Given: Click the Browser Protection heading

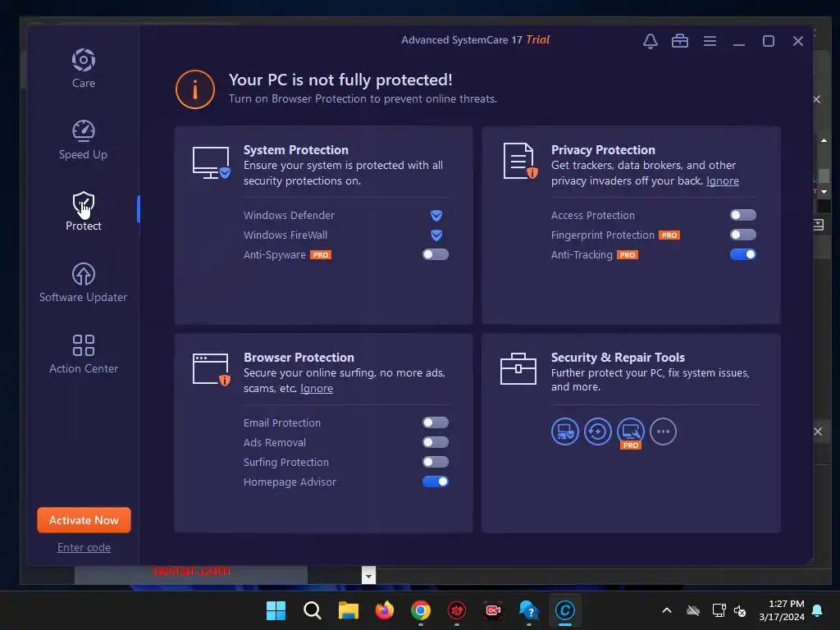Looking at the screenshot, I should [299, 358].
